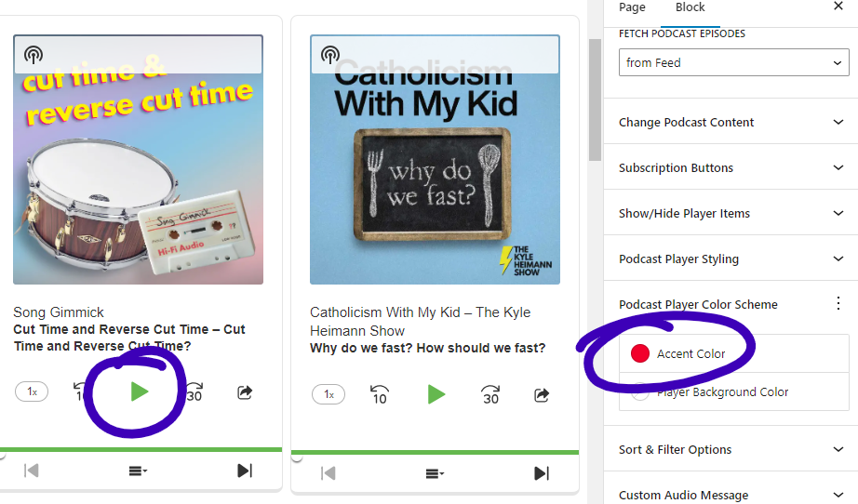Click the Song Gimmick cover artwork
Viewport: 858px width, 504px height.
[138, 160]
